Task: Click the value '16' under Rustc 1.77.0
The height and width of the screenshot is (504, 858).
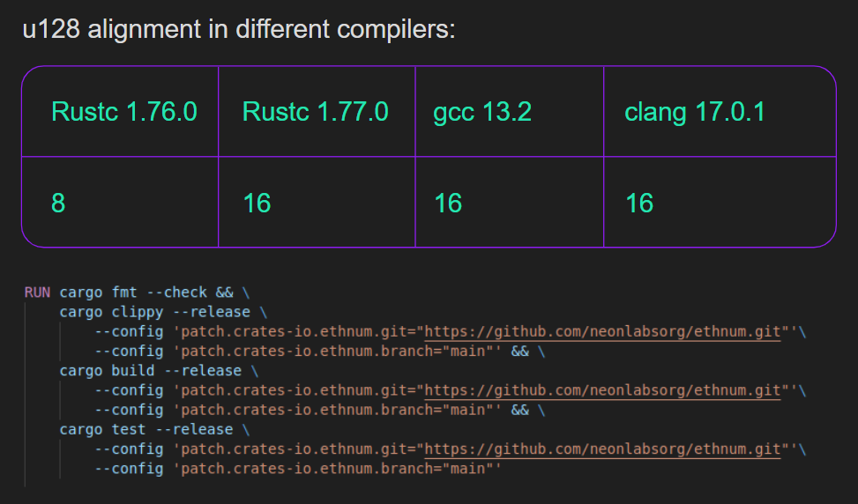Action: pyautogui.click(x=257, y=204)
